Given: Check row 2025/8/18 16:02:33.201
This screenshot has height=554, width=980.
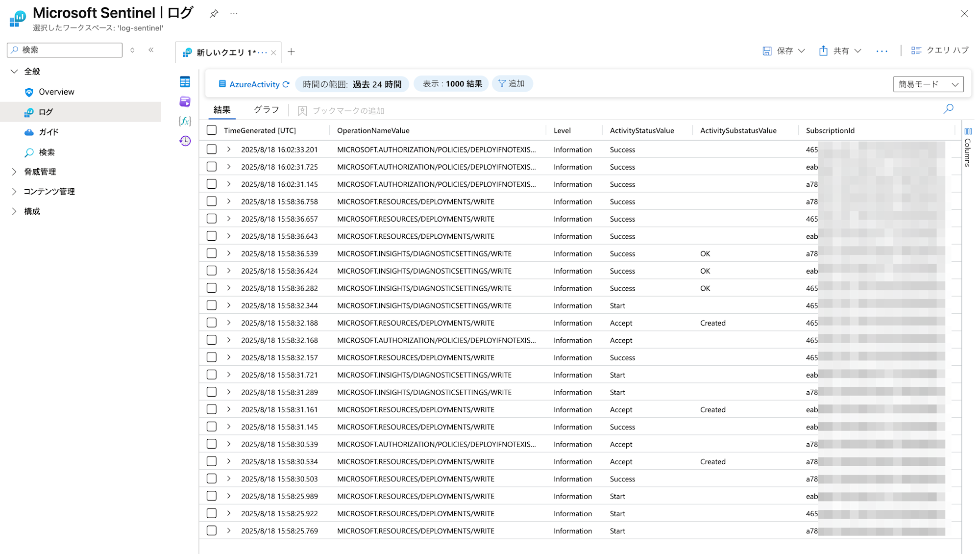Looking at the screenshot, I should tap(212, 150).
